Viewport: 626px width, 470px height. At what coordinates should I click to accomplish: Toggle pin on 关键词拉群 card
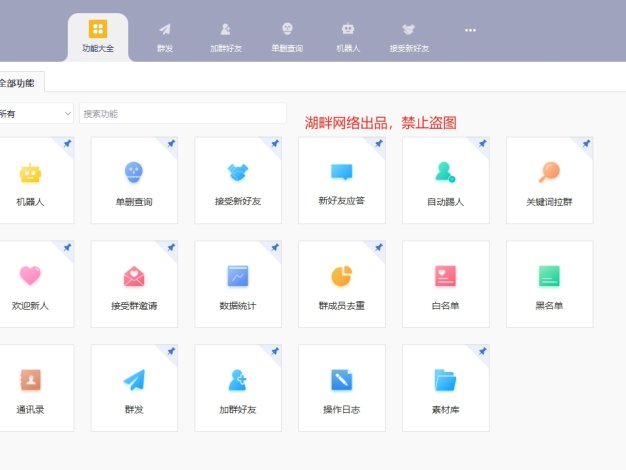[x=586, y=143]
